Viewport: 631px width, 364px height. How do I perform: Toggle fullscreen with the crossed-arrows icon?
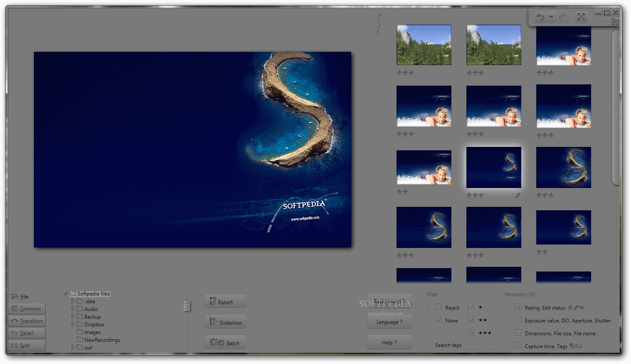click(581, 17)
